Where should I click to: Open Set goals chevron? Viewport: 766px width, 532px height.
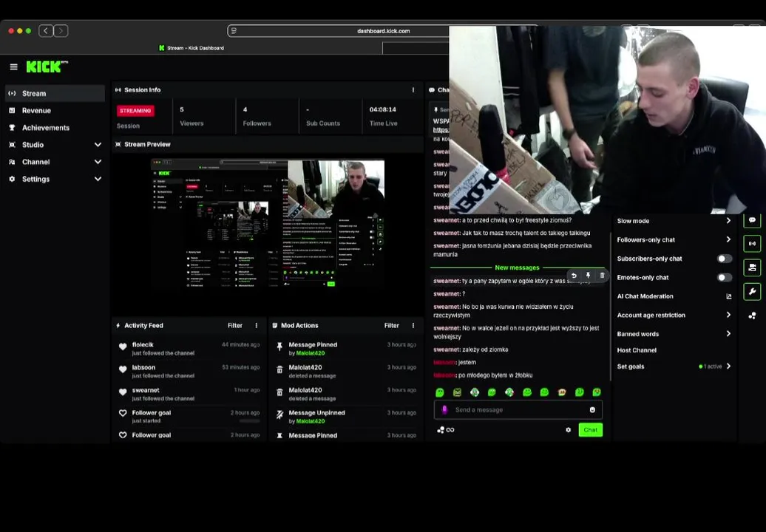[728, 366]
